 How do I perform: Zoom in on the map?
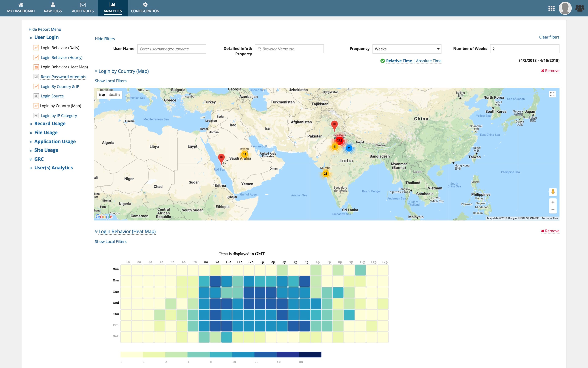click(x=553, y=202)
